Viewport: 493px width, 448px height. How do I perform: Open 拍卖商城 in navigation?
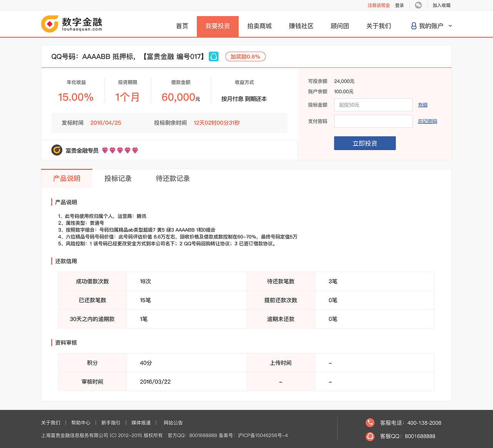tap(259, 26)
